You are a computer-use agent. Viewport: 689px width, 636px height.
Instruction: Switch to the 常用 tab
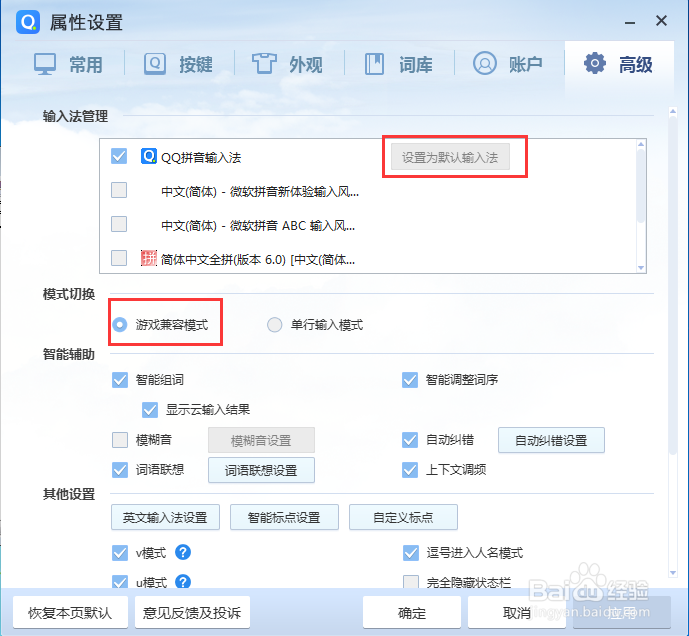coord(69,64)
